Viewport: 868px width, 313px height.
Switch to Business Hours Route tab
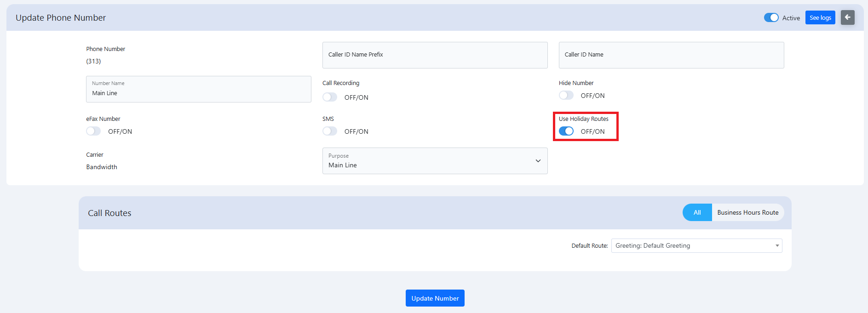747,212
